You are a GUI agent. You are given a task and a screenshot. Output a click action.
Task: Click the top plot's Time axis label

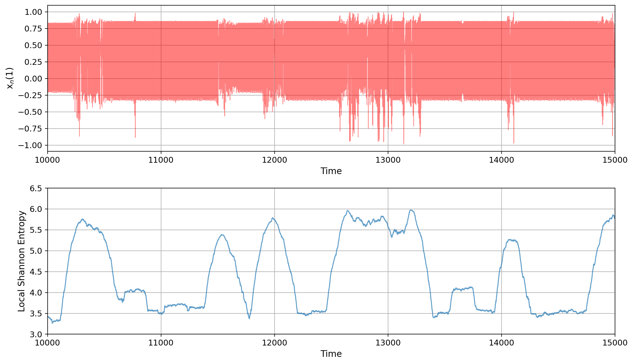coord(331,171)
